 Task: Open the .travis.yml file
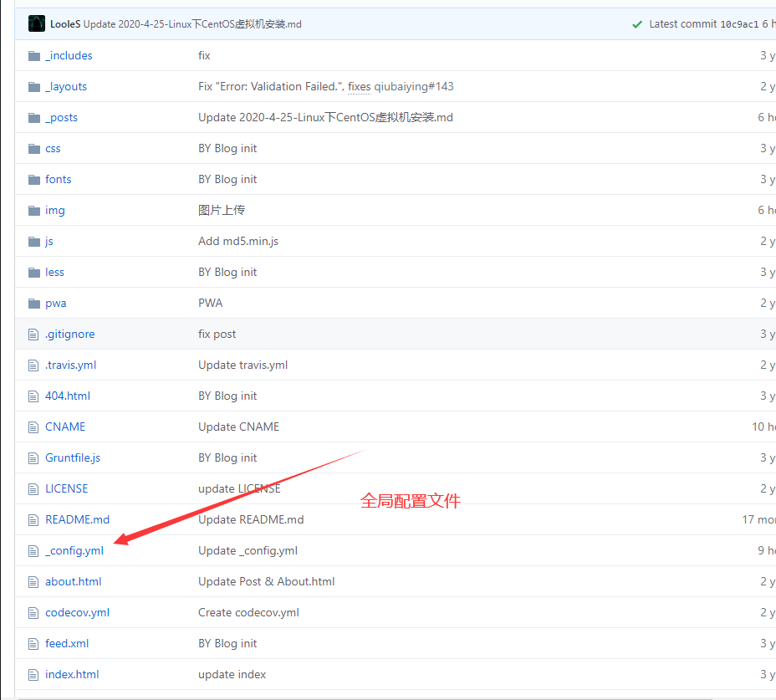click(x=71, y=365)
